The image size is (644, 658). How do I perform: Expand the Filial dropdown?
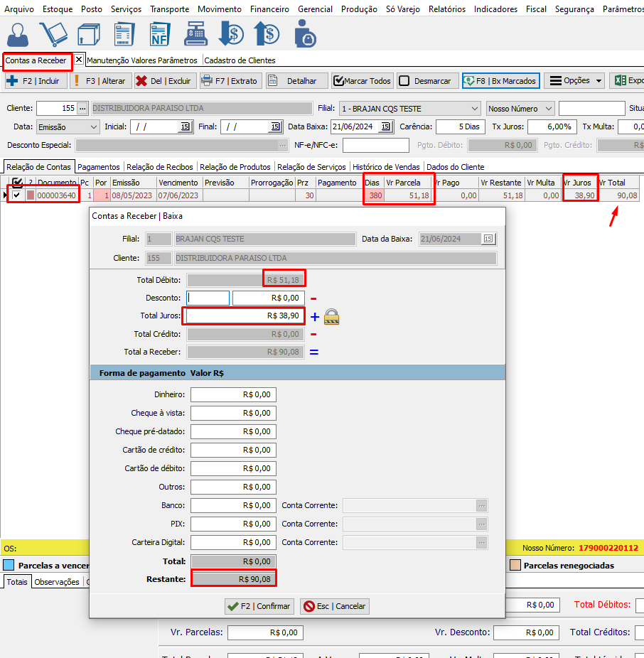[475, 109]
